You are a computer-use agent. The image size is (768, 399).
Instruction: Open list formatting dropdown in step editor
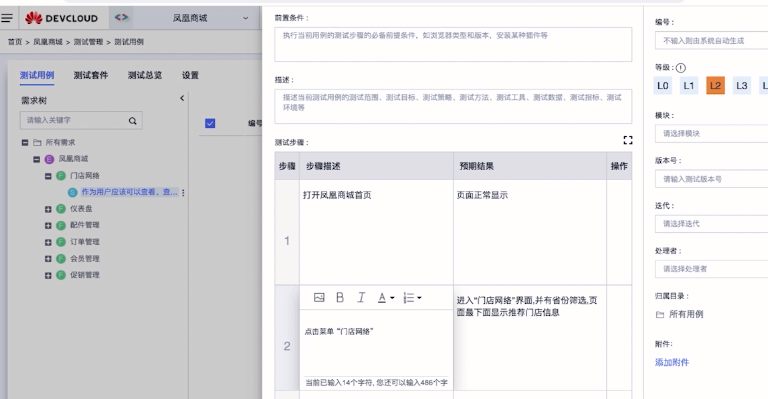click(412, 298)
